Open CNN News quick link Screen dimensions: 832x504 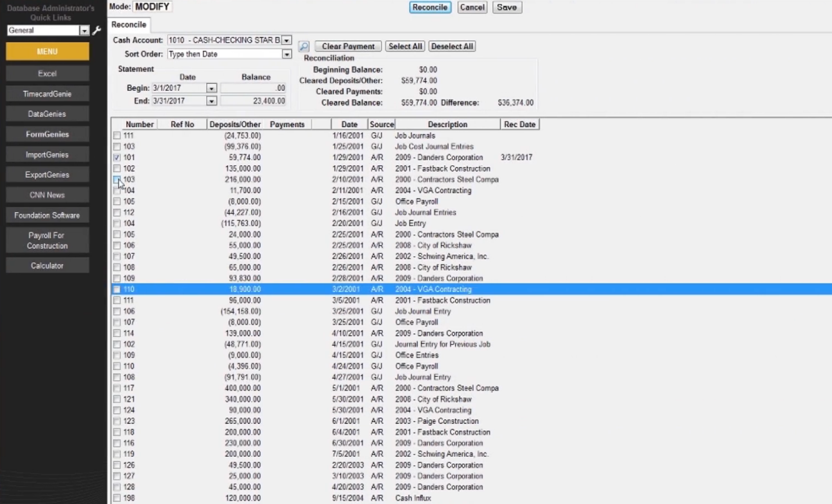click(x=47, y=194)
